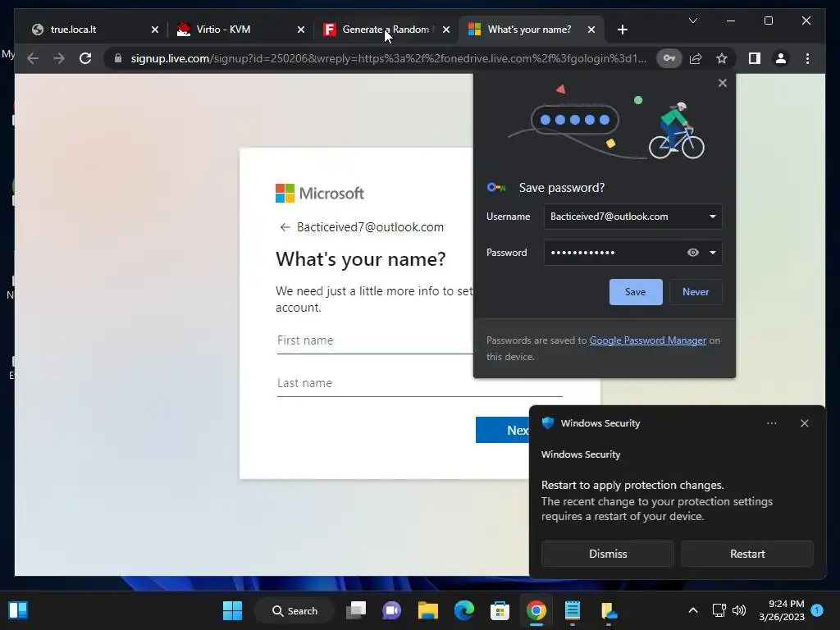Click Save to store the password

tap(636, 292)
